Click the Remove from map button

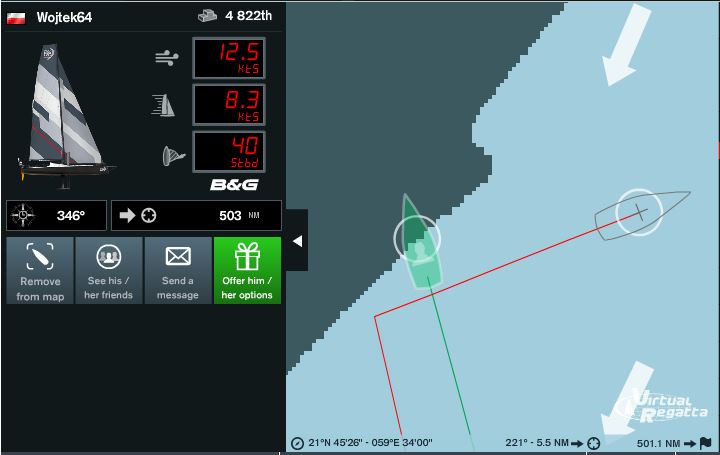tap(40, 270)
